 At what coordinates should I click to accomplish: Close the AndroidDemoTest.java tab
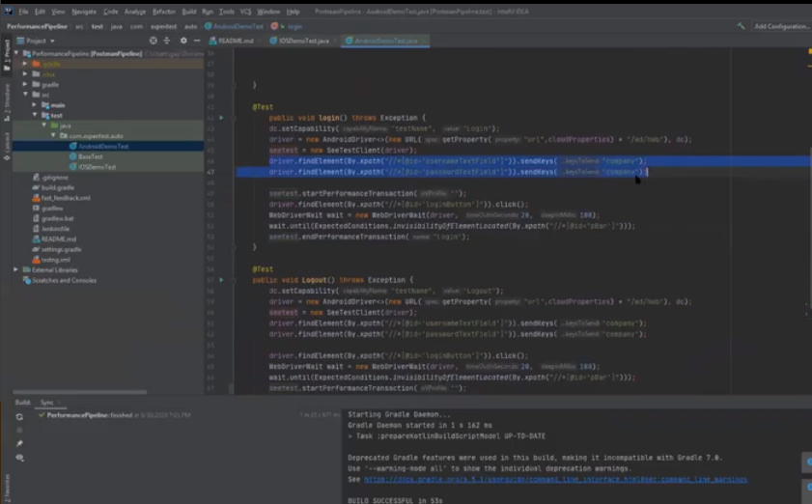pos(423,41)
